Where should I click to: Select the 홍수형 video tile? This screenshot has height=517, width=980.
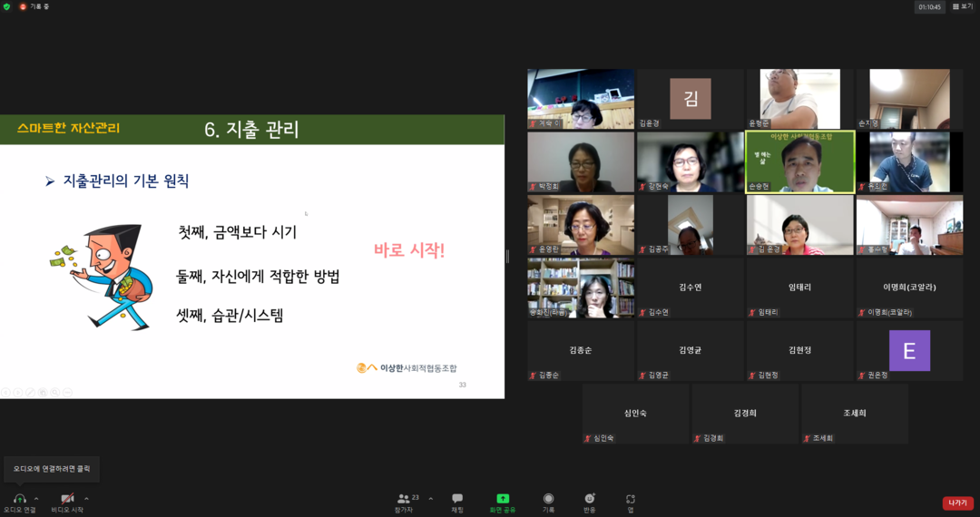click(909, 225)
